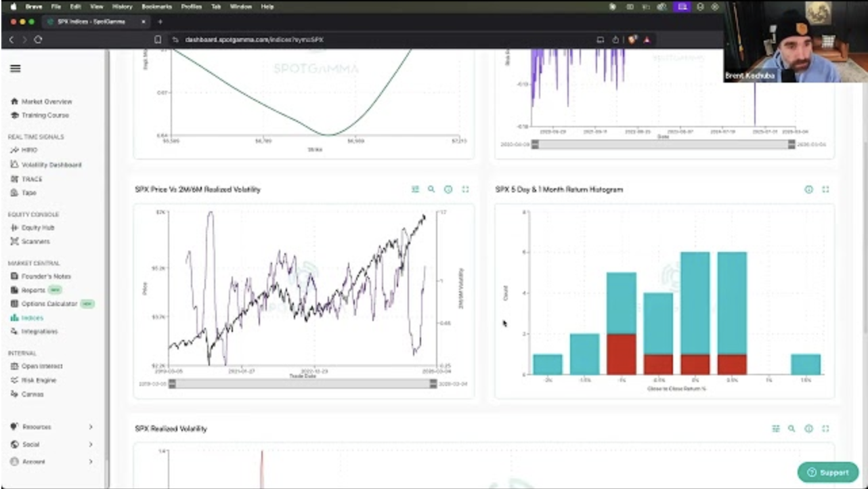Viewport: 868px width, 489px height.
Task: Click left handle of SPX Price chart date slider
Action: (x=172, y=384)
